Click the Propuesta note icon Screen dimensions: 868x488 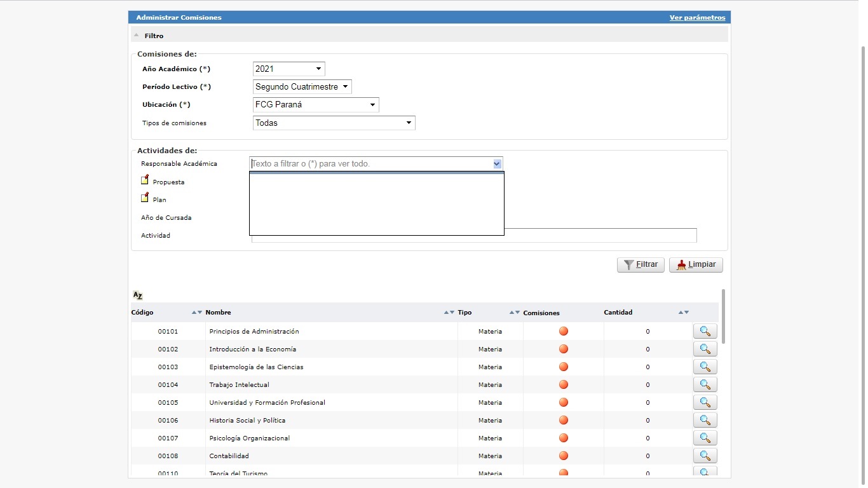point(145,180)
